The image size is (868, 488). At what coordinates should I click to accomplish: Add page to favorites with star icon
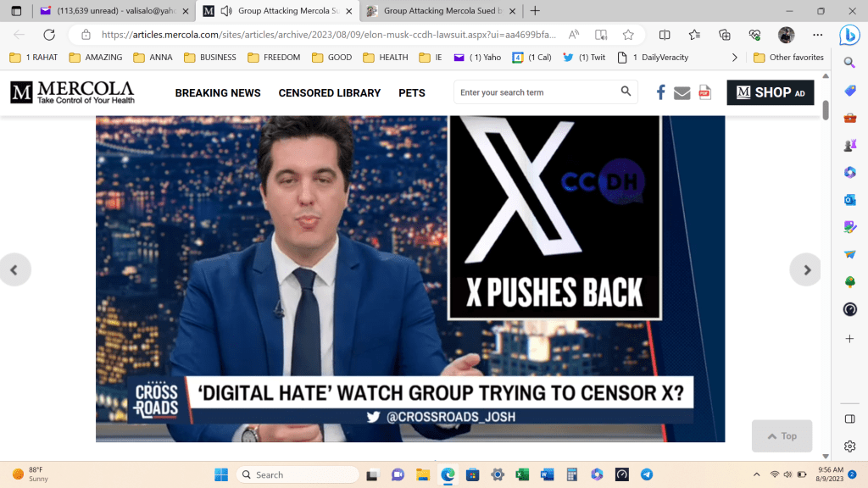coord(628,35)
